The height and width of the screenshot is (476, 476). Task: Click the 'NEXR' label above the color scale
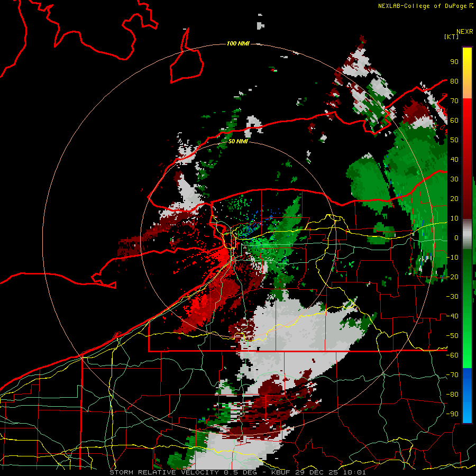click(x=464, y=32)
